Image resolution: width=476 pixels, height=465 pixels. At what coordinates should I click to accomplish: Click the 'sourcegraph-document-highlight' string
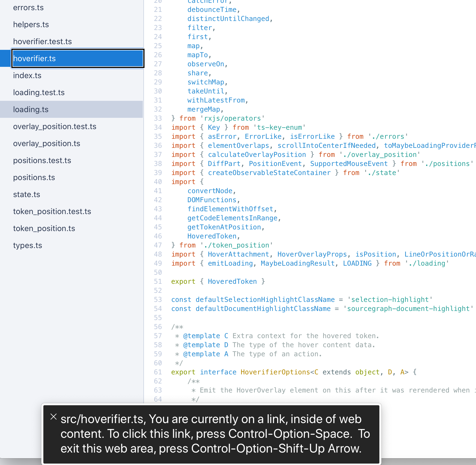pos(408,309)
